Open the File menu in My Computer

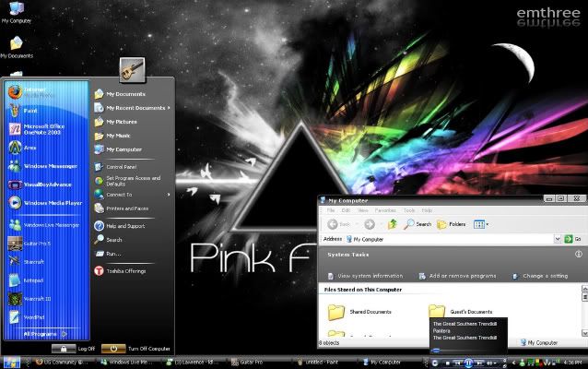(331, 210)
